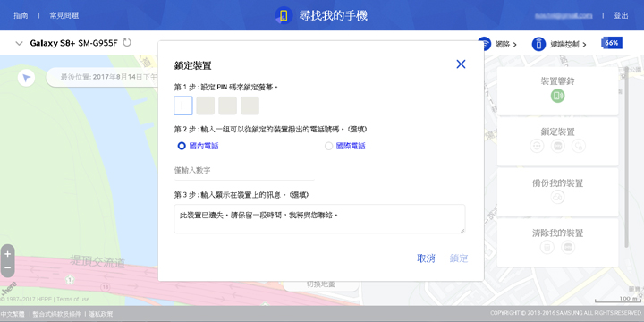The image size is (644, 322).
Task: Click the second PIN digit box
Action: pyautogui.click(x=206, y=106)
